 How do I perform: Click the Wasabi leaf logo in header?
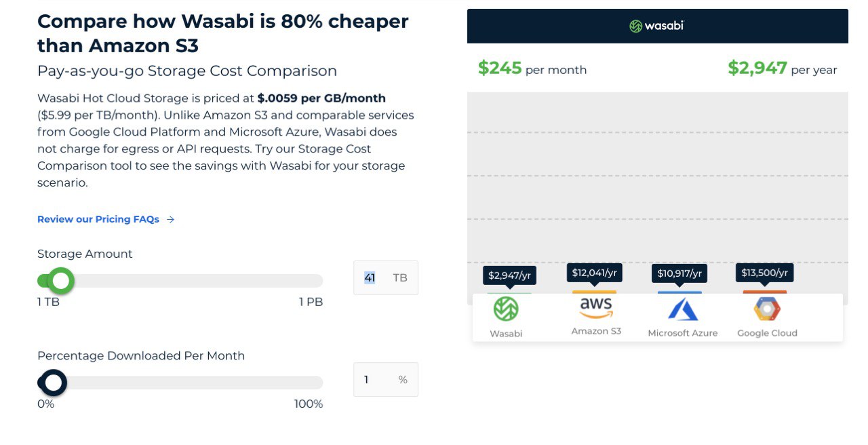click(x=635, y=26)
